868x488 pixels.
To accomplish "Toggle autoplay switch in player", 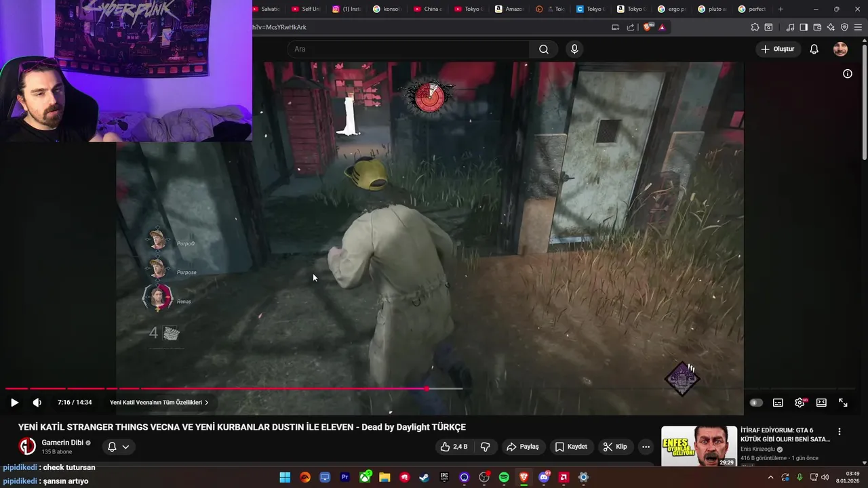I will [756, 403].
